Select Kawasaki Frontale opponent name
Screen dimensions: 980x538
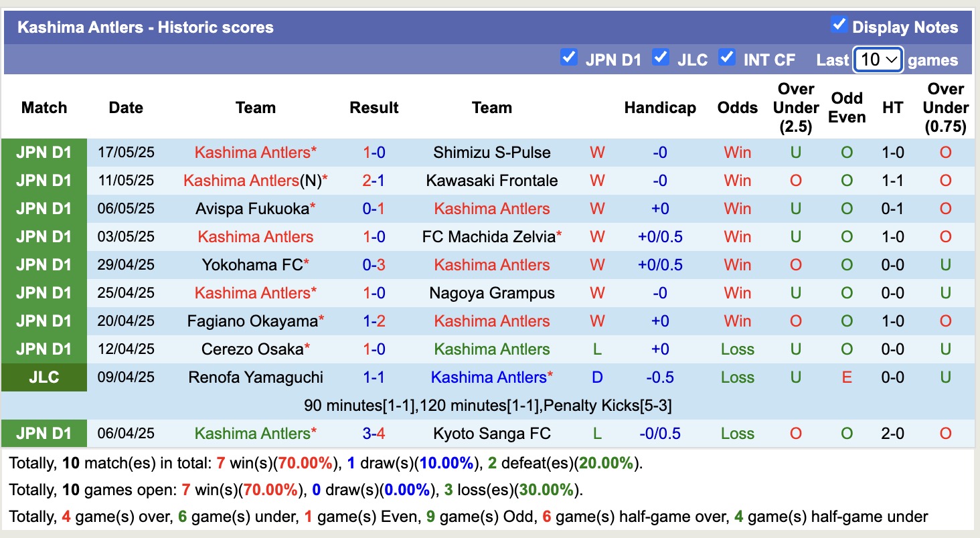click(x=492, y=180)
